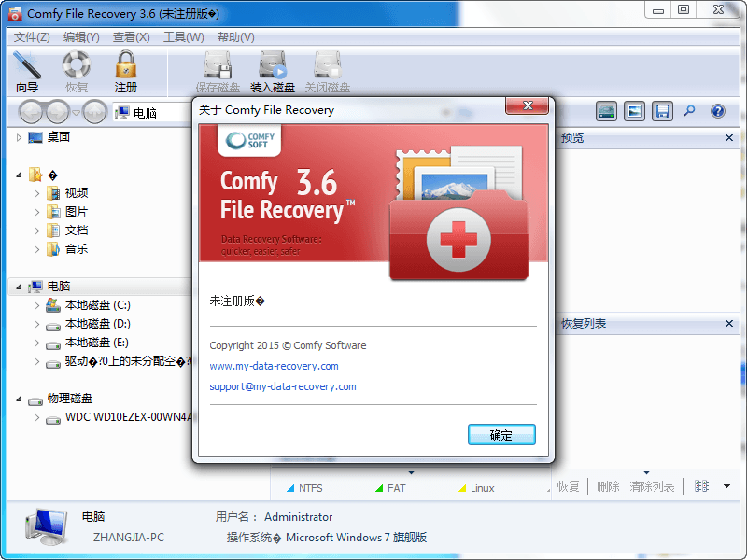The height and width of the screenshot is (560, 747).
Task: Close the About Comfy File Recovery dialog
Action: click(x=528, y=105)
